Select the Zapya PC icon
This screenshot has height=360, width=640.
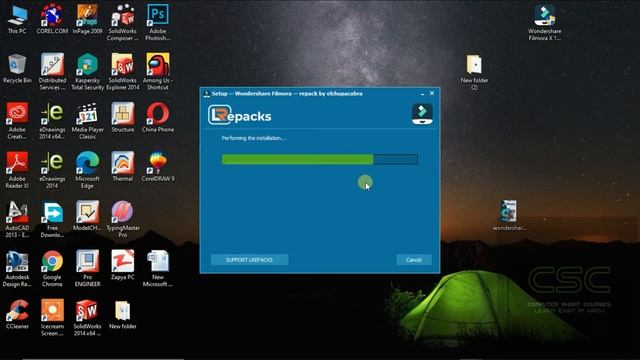coord(122,264)
